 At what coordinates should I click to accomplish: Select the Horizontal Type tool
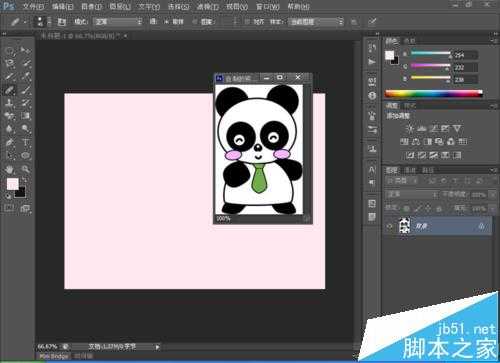pos(25,142)
